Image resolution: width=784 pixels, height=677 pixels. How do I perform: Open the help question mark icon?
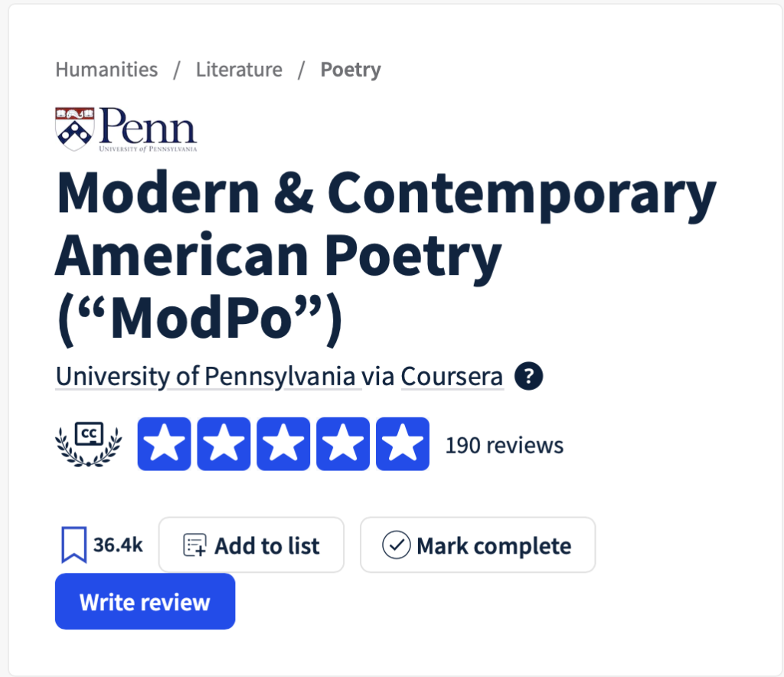[528, 376]
